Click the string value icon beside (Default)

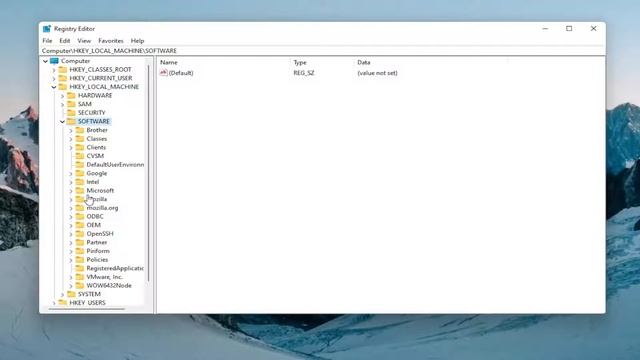tap(164, 73)
